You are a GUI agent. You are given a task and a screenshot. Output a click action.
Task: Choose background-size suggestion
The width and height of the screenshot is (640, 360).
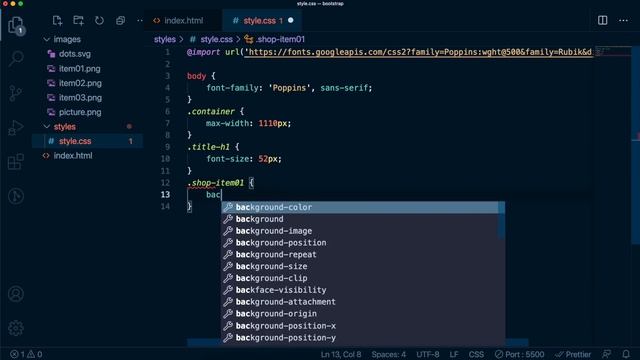pyautogui.click(x=360, y=266)
